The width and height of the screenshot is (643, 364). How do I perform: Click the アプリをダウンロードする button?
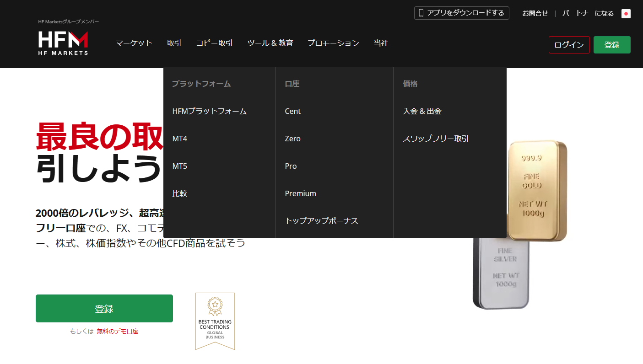462,13
